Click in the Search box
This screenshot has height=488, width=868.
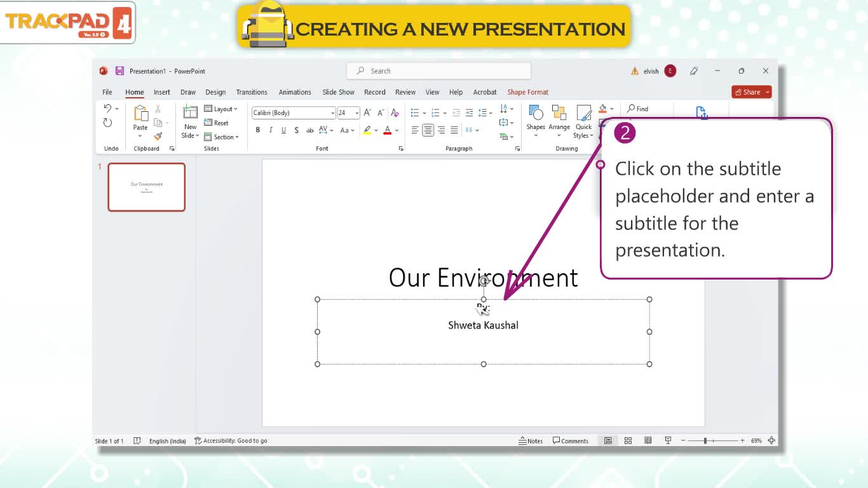(438, 71)
